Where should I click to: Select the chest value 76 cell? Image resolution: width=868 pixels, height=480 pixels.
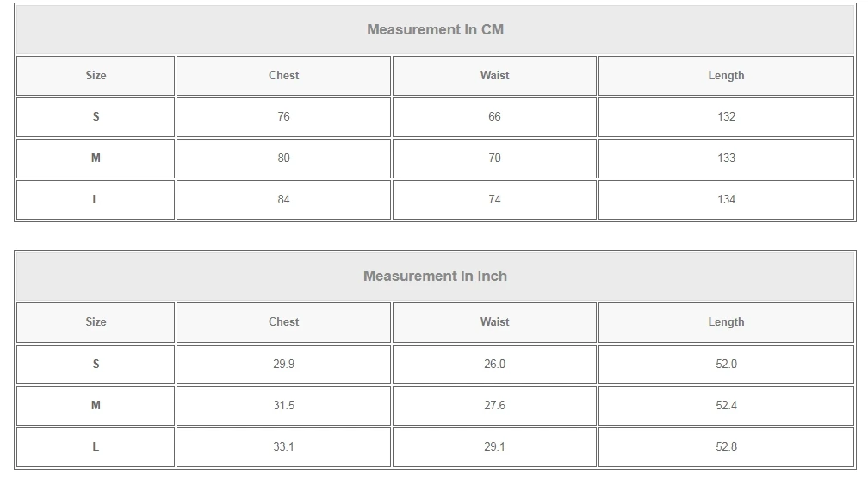click(x=283, y=117)
